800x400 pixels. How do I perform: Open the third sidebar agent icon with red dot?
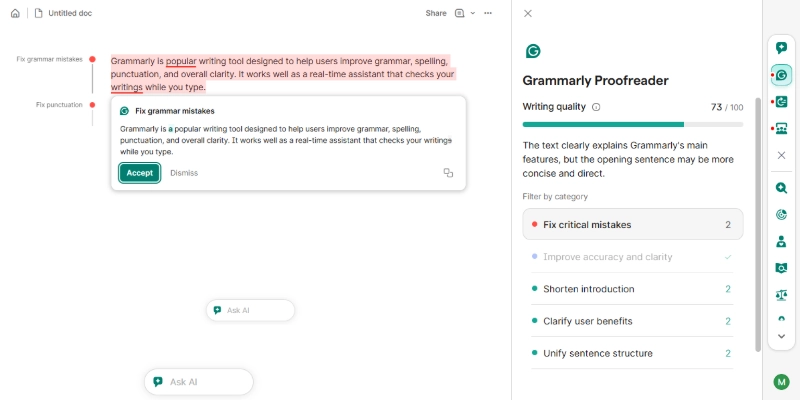click(x=781, y=102)
